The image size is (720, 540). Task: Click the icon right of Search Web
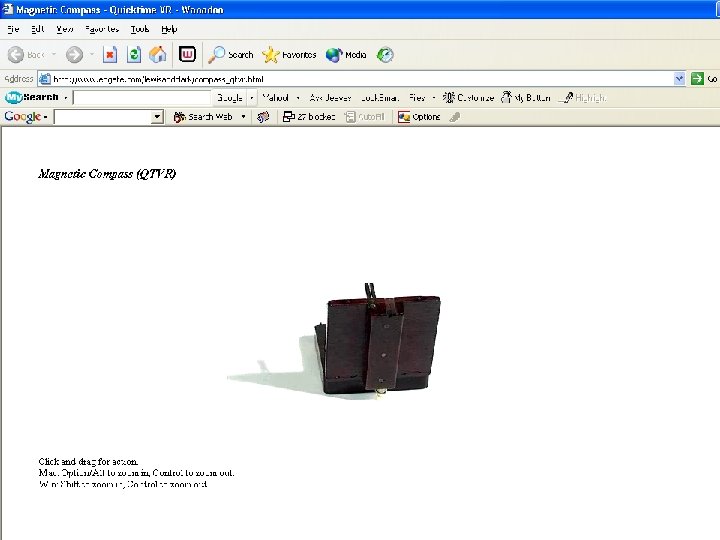[x=263, y=117]
